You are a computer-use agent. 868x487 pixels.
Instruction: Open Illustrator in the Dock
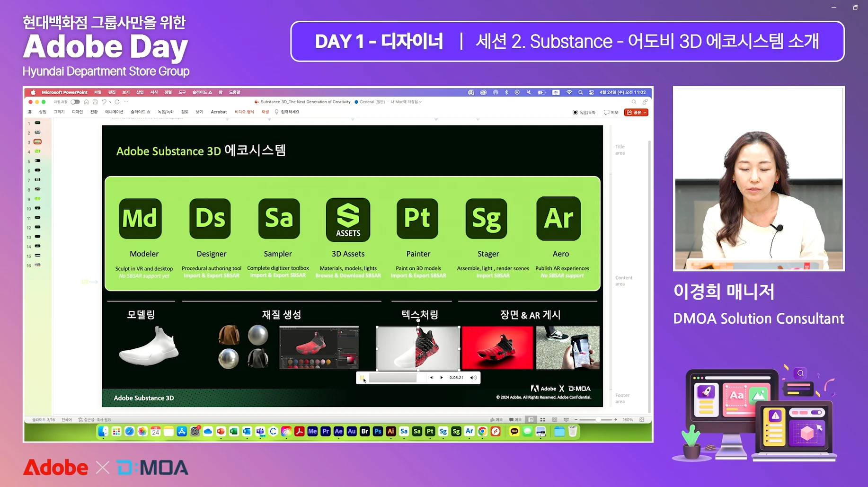[x=390, y=431]
